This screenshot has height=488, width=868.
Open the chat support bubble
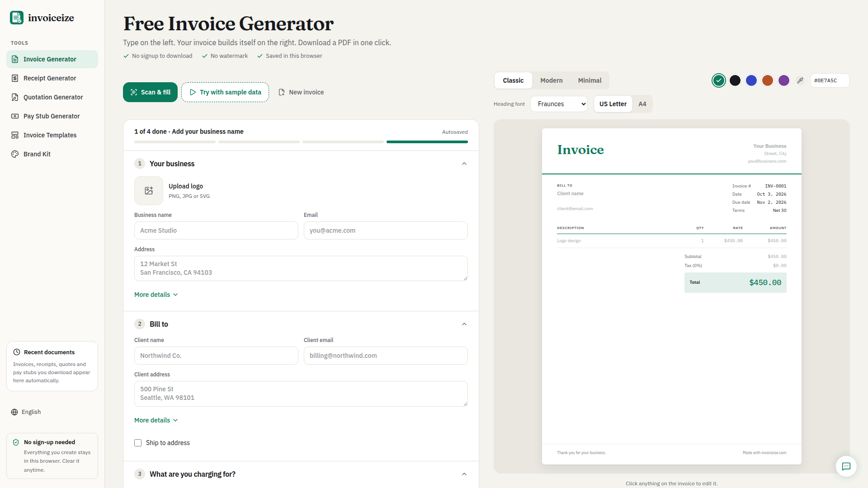tap(846, 466)
